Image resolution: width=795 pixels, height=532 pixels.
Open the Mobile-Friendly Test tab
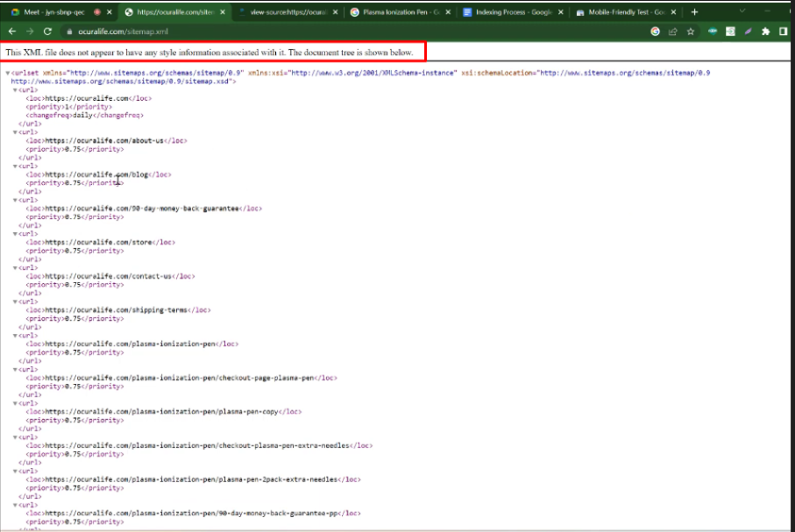click(x=626, y=11)
